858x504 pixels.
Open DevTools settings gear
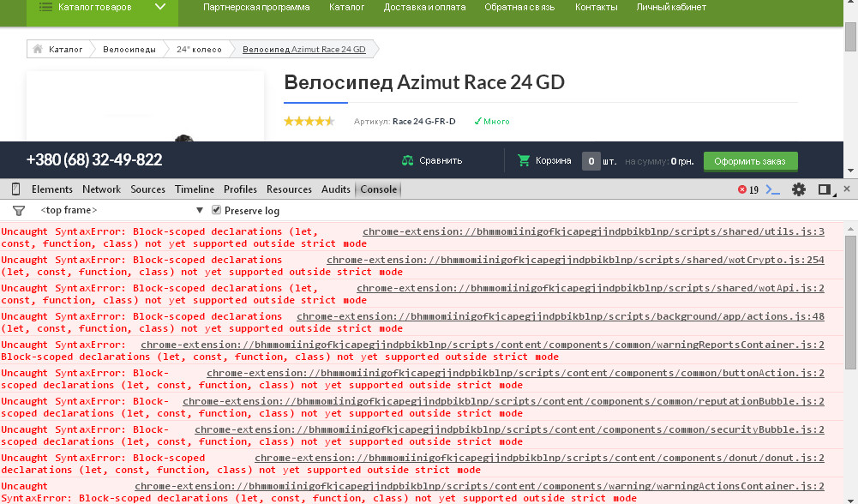tap(798, 189)
